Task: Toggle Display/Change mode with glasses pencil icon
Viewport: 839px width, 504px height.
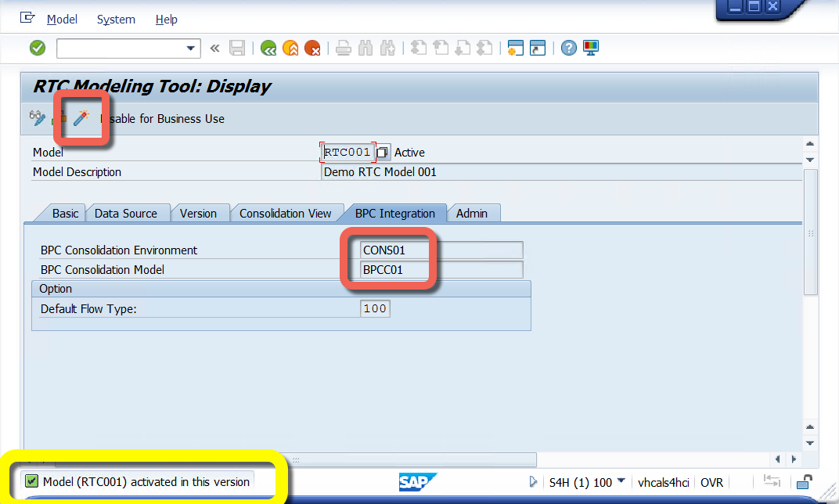Action: click(x=38, y=118)
